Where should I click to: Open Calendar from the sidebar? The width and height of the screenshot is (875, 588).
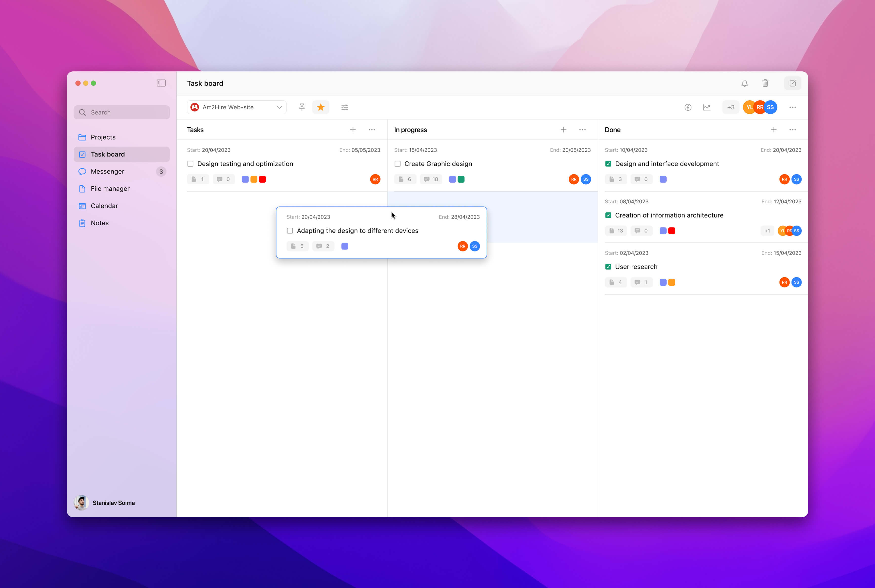pos(104,206)
